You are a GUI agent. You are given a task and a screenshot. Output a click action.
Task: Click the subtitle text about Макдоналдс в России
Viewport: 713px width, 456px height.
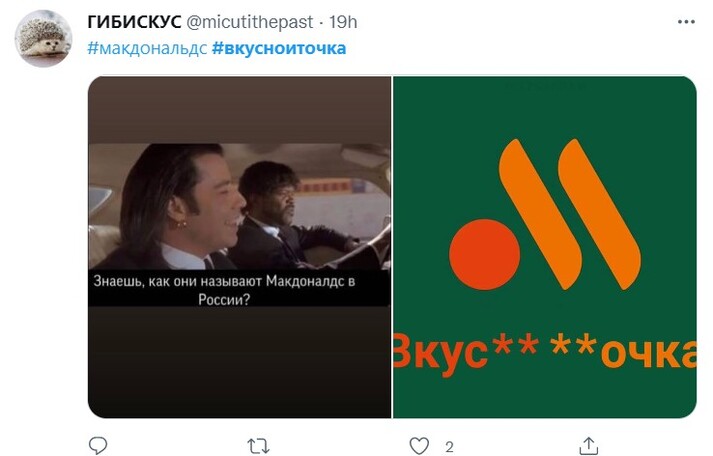224,290
